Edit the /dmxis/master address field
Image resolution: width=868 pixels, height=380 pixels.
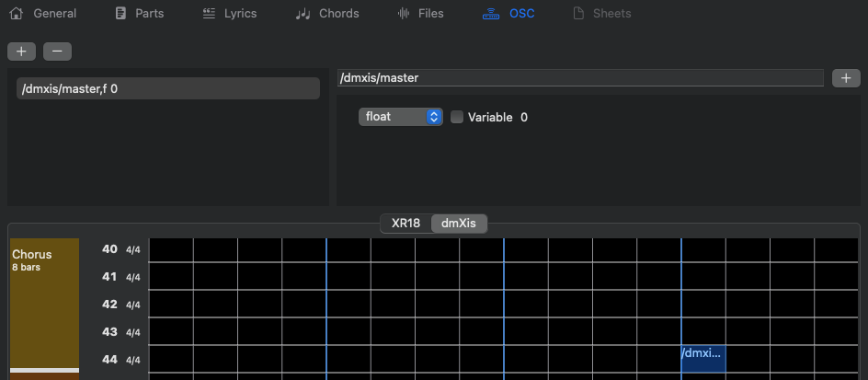point(579,78)
